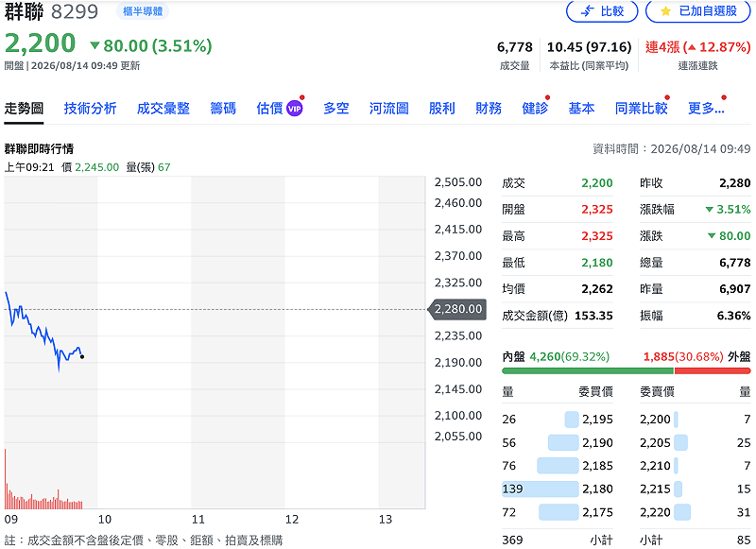Click the red 外盤 portion of ratio bar
This screenshot has width=756, height=549.
coord(713,370)
